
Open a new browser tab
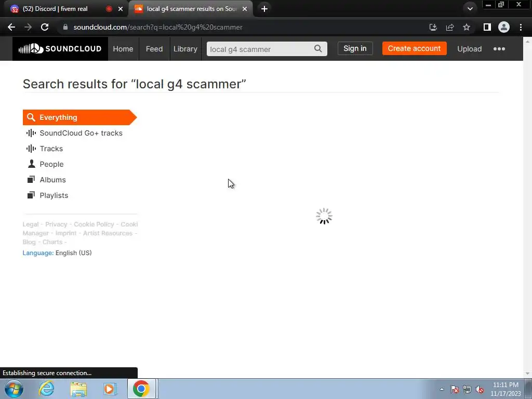[x=264, y=9]
